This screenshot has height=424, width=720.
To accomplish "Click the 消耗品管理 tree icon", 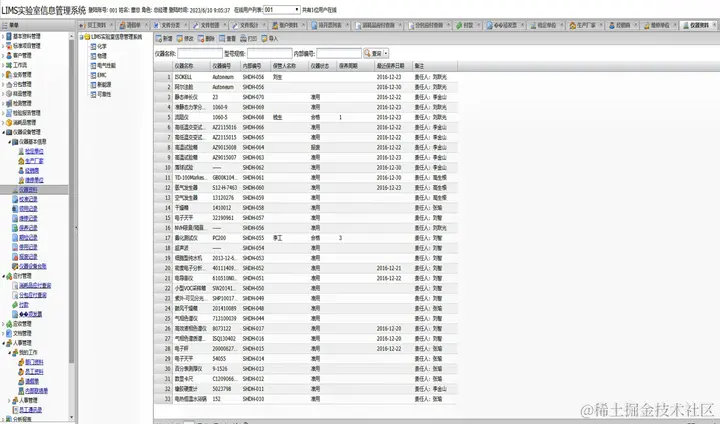I will (9, 123).
